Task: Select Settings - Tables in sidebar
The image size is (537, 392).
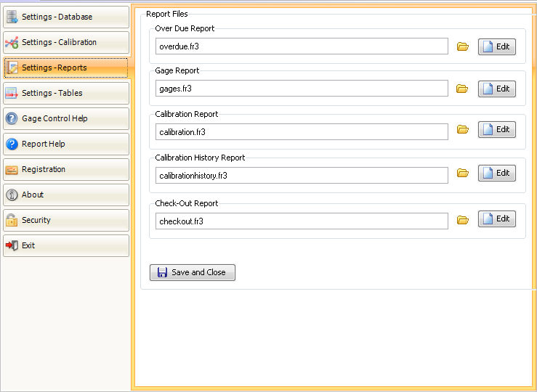Action: pos(66,94)
